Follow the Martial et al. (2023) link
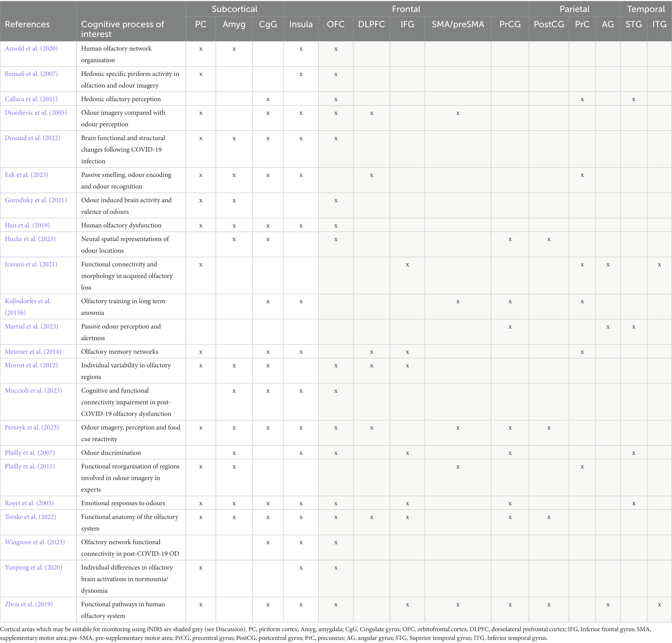 [x=32, y=326]
